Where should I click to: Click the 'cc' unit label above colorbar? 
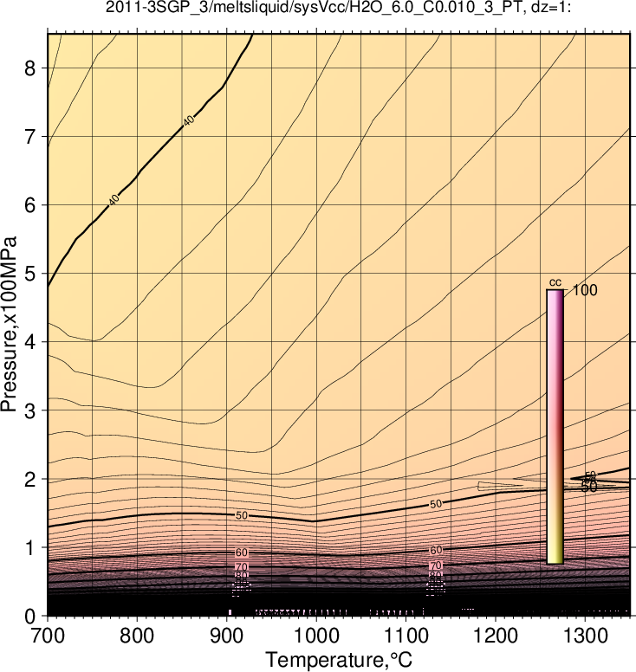pyautogui.click(x=555, y=282)
